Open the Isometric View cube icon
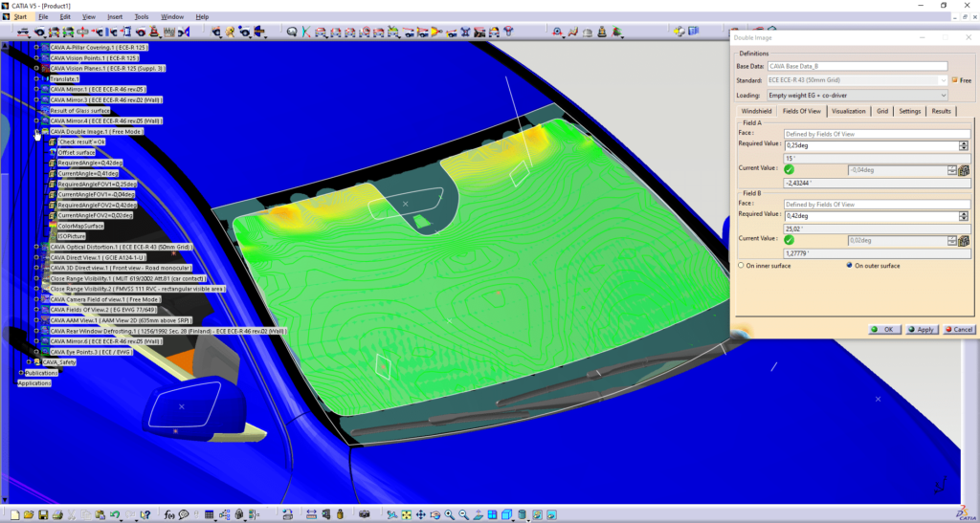The image size is (980, 523). [x=507, y=515]
